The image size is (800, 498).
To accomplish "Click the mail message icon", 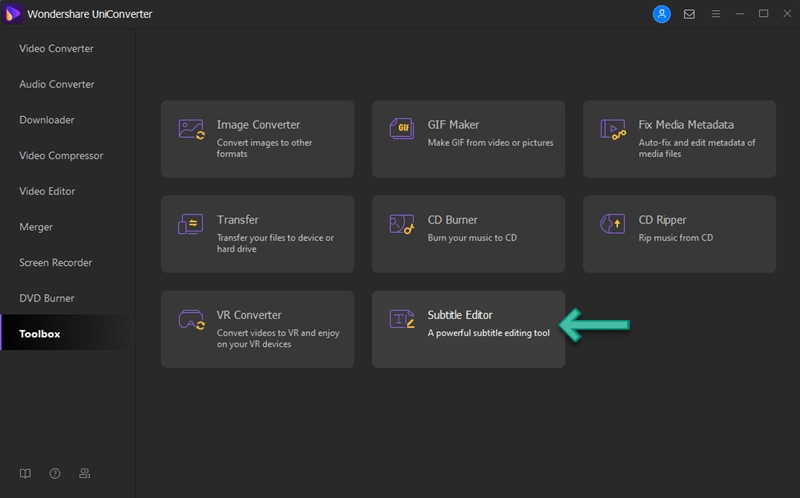I will [689, 14].
